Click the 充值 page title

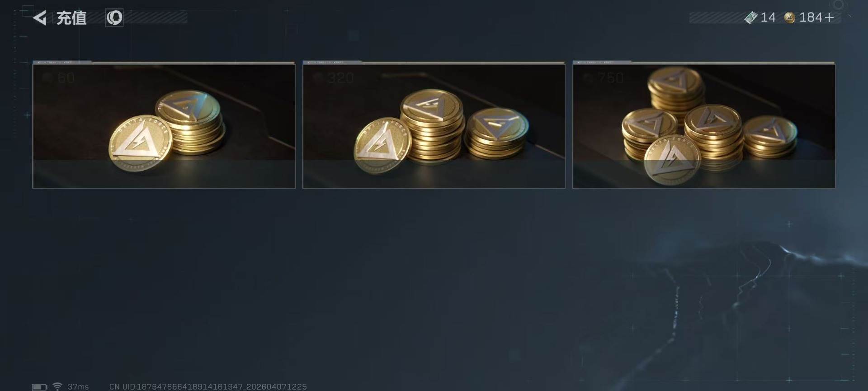point(71,18)
